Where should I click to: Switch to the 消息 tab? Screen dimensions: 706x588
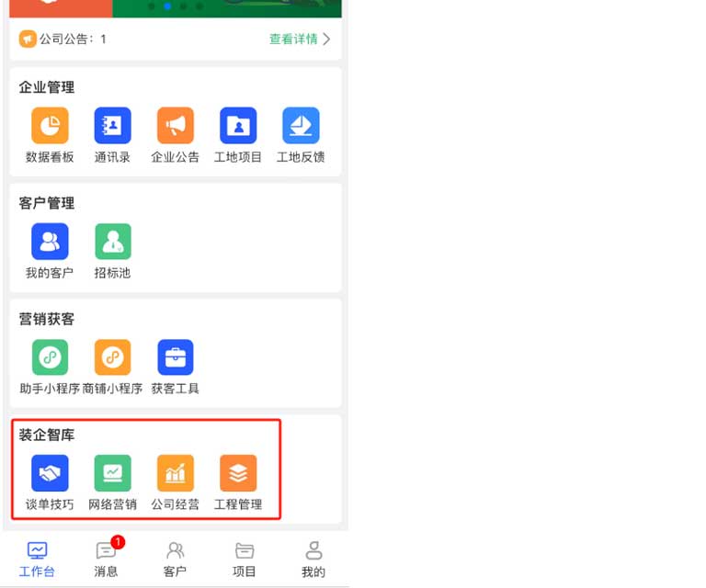click(x=107, y=559)
